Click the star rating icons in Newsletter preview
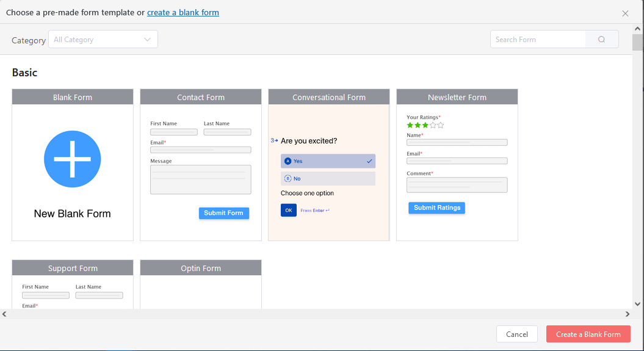This screenshot has height=351, width=644. point(425,125)
